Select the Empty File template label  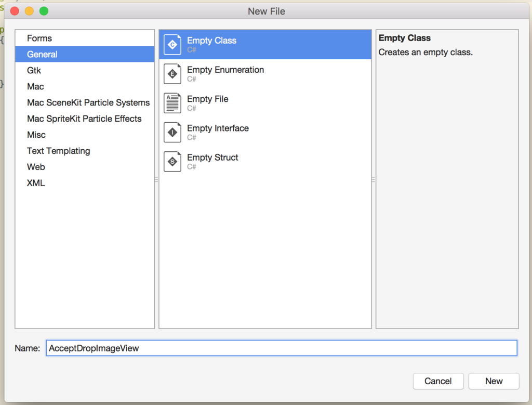[x=208, y=99]
